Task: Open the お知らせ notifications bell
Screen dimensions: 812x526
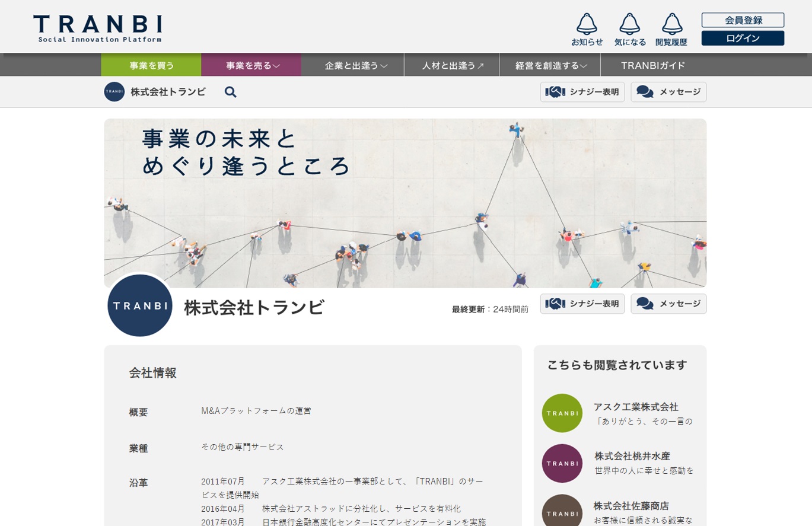Action: coord(587,30)
